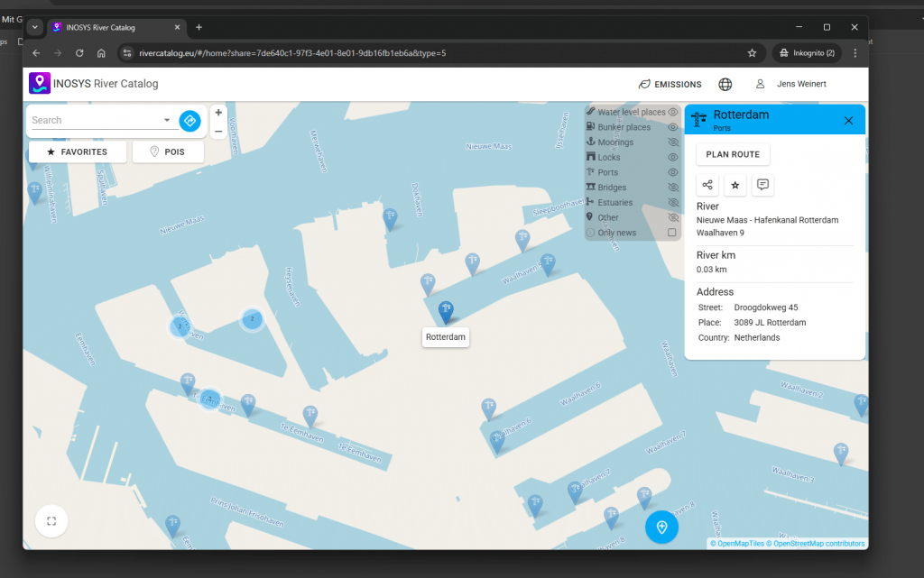
Task: Open the Emissions menu item
Action: [x=670, y=84]
